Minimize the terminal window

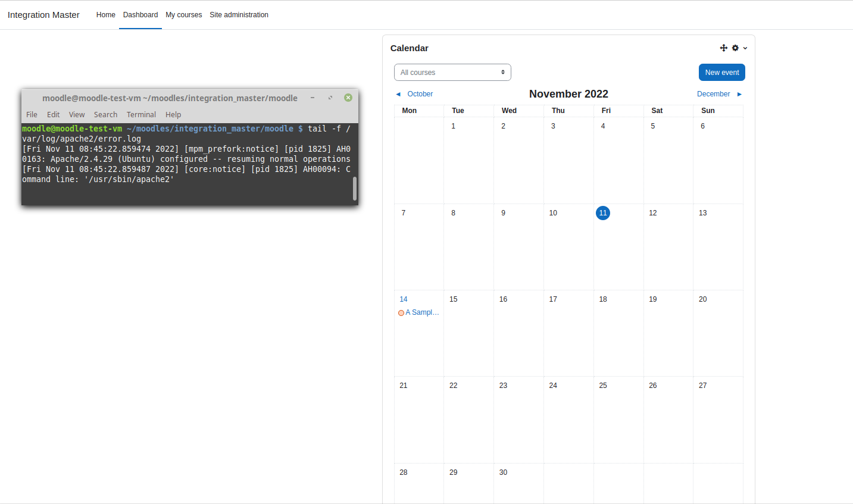(x=313, y=98)
